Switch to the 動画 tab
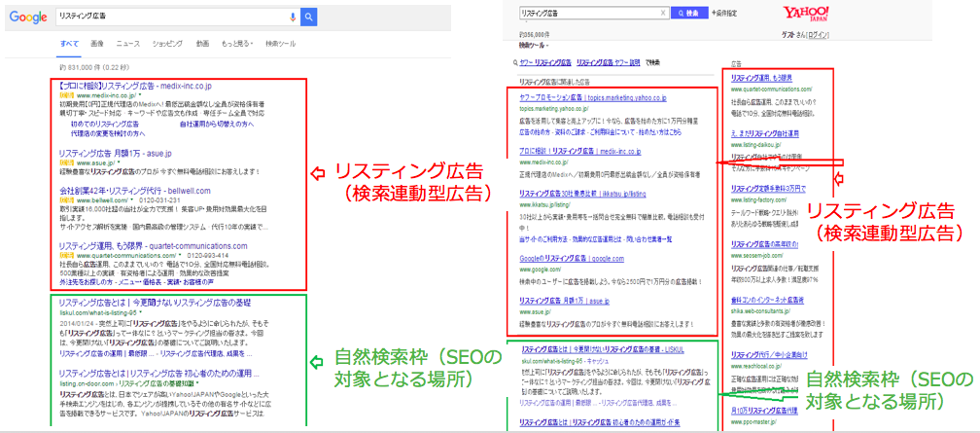Image resolution: width=980 pixels, height=433 pixels. point(202,44)
